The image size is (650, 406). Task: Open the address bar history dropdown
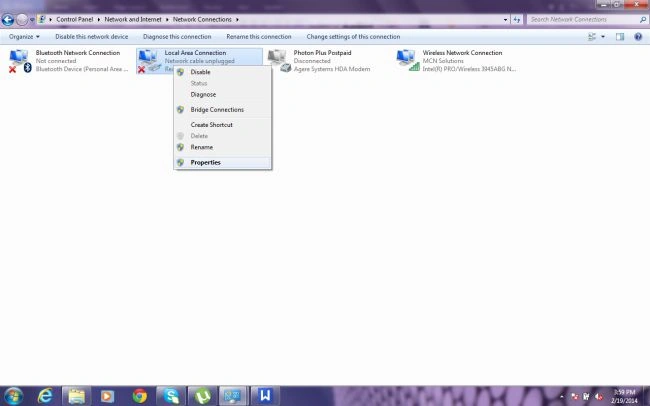coord(505,19)
